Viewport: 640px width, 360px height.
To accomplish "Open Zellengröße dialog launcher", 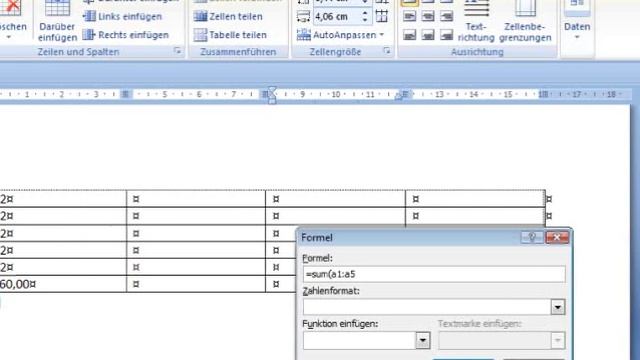I will (386, 51).
